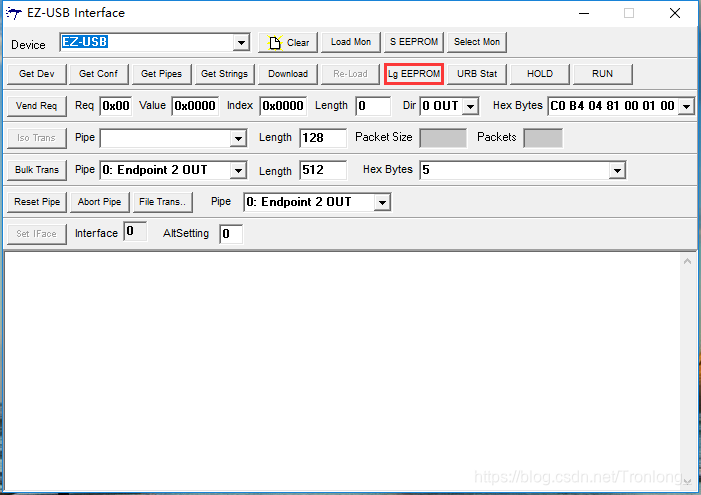Click the Bulk Trans button
Image resolution: width=701 pixels, height=495 pixels.
[37, 170]
